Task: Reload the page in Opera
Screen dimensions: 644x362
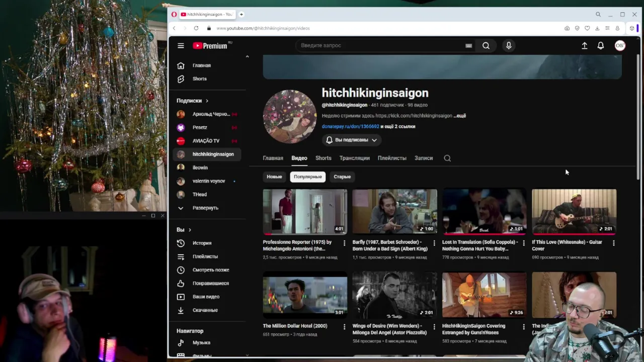Action: click(196, 28)
